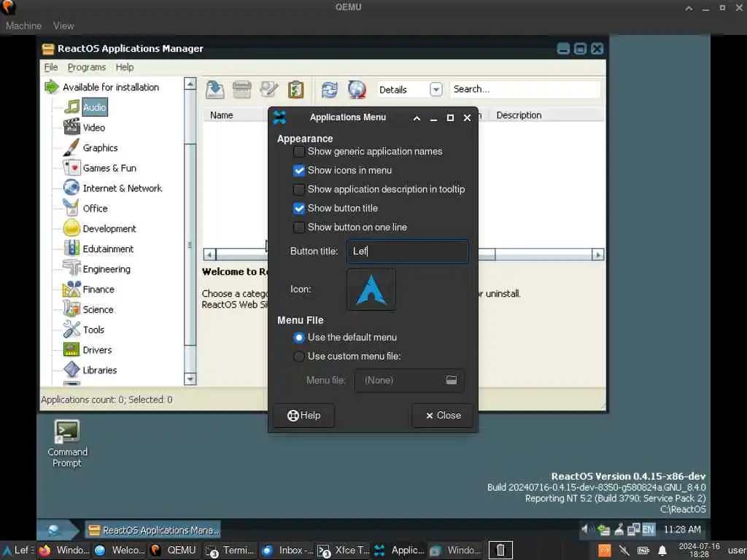The width and height of the screenshot is (747, 560).
Task: Select the Office category icon
Action: [x=71, y=208]
